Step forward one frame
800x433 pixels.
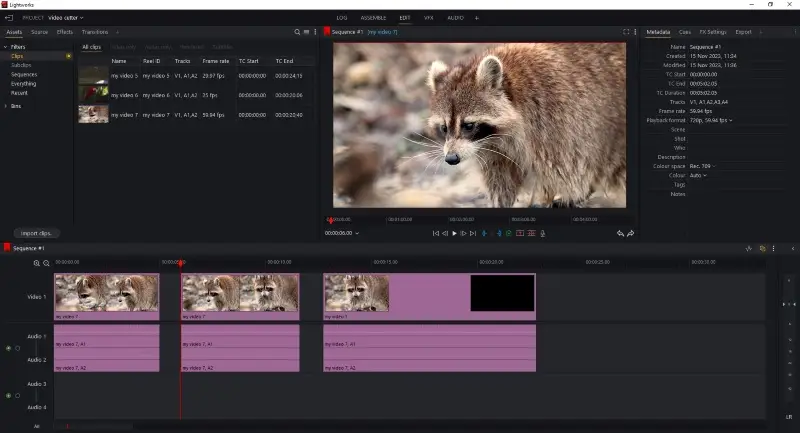[x=463, y=233]
